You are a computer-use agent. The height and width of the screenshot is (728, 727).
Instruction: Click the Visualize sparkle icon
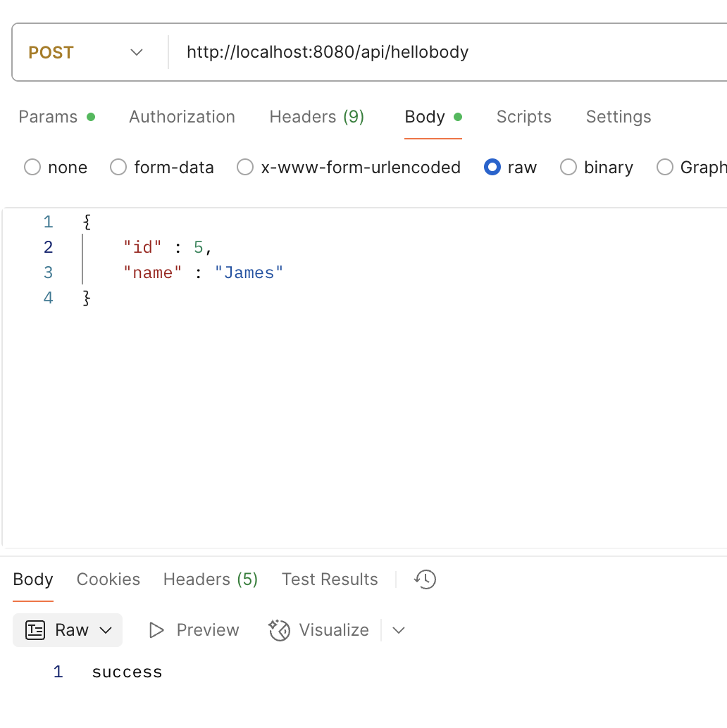coord(280,630)
